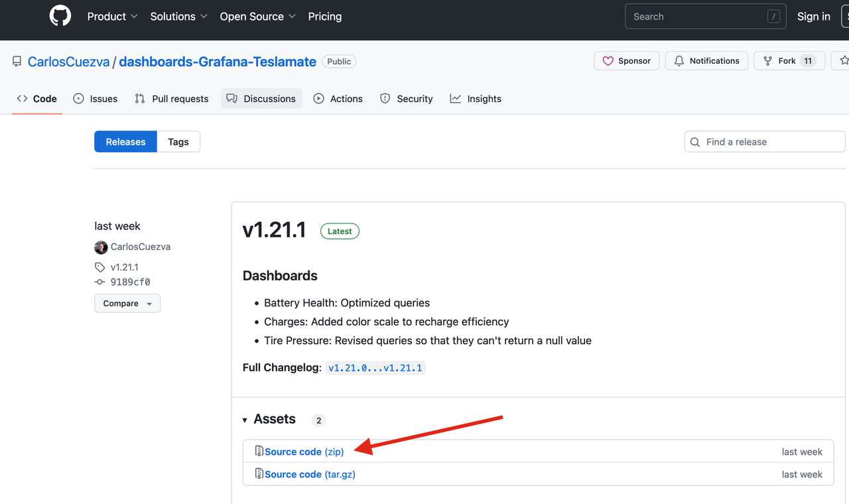Click the Find a release search box
This screenshot has width=849, height=504.
click(765, 142)
